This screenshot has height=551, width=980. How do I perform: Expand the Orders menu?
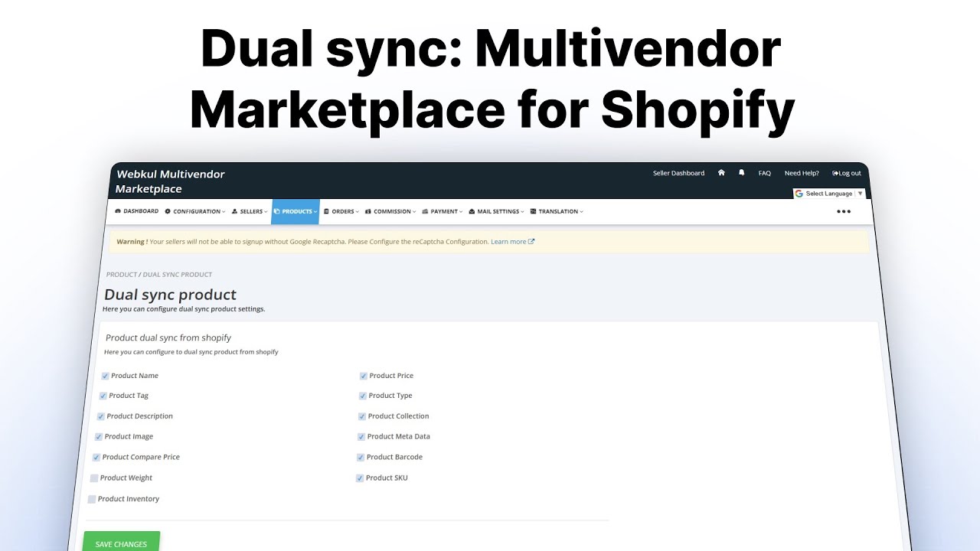pos(341,211)
